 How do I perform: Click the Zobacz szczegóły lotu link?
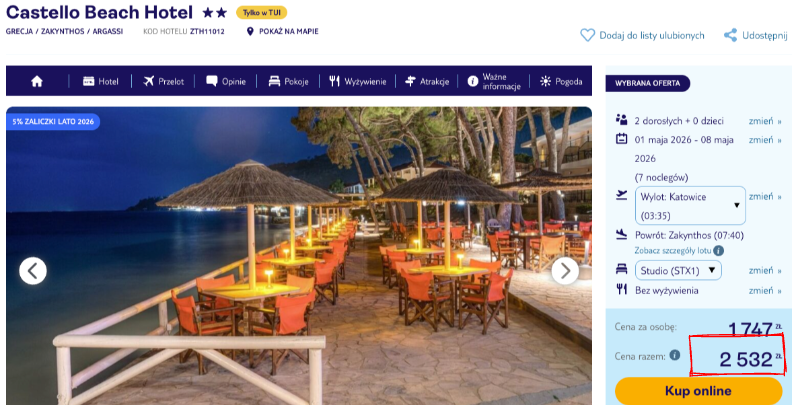[673, 251]
